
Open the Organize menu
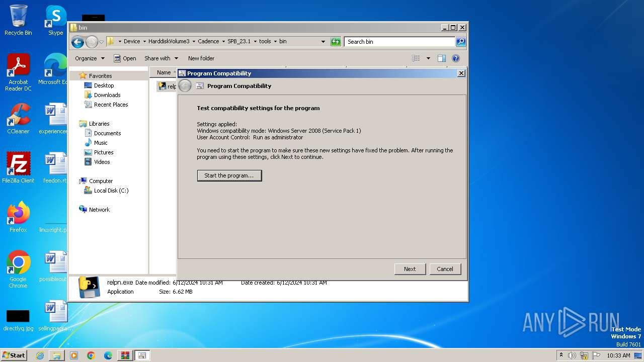90,58
